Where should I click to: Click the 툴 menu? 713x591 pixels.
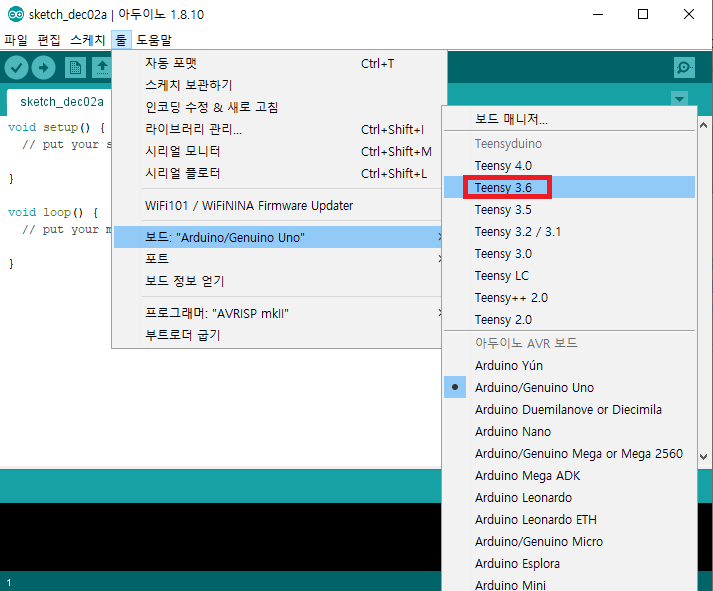point(121,40)
